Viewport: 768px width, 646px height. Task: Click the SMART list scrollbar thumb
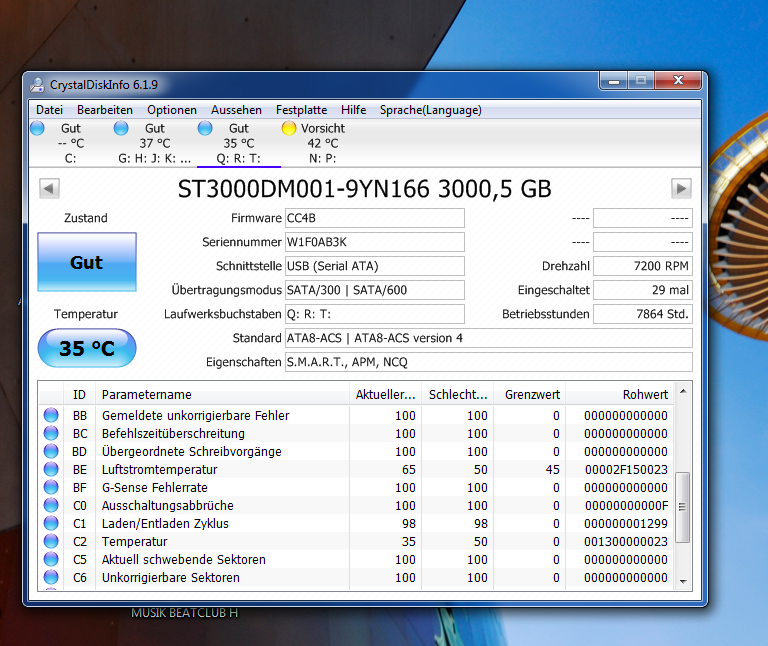pos(682,507)
